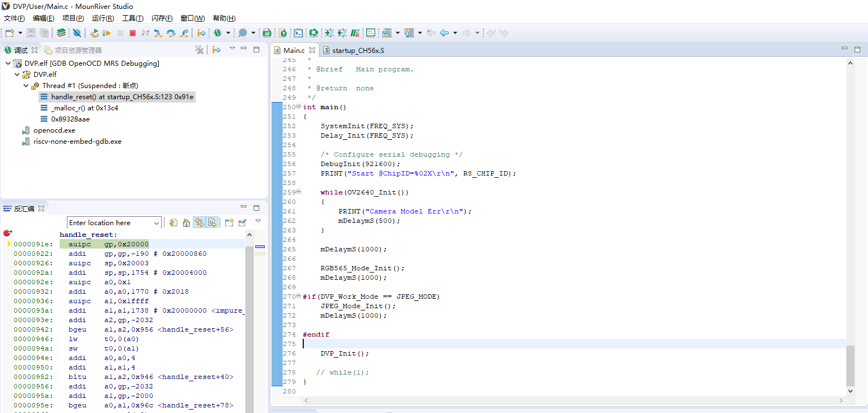Click the Step Over icon
Viewport: 868px width, 413px height.
171,33
